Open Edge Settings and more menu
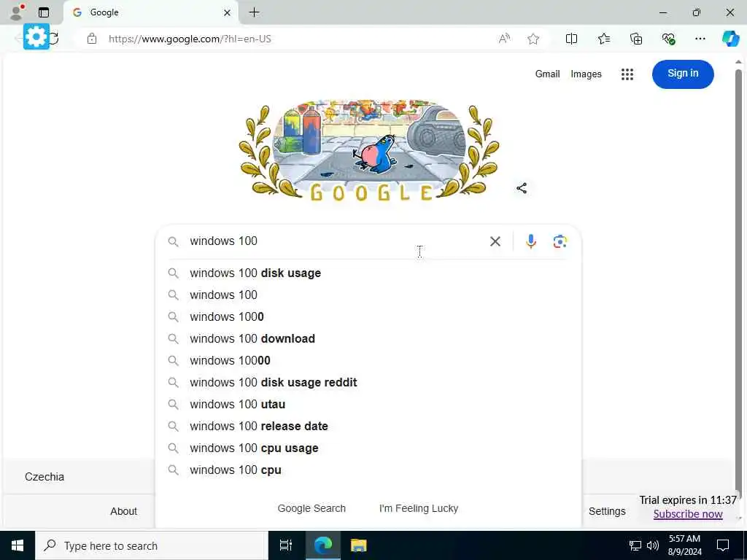The image size is (747, 560). (x=700, y=39)
